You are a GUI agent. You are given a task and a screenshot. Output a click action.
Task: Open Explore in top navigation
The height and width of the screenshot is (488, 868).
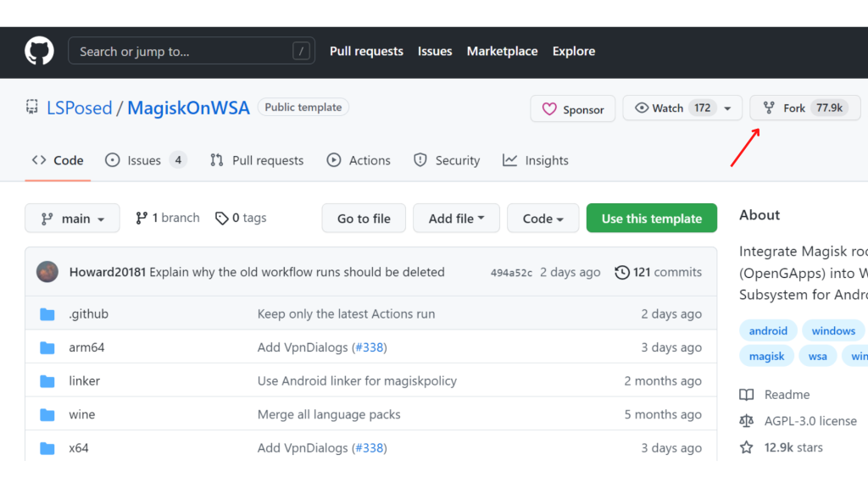574,52
